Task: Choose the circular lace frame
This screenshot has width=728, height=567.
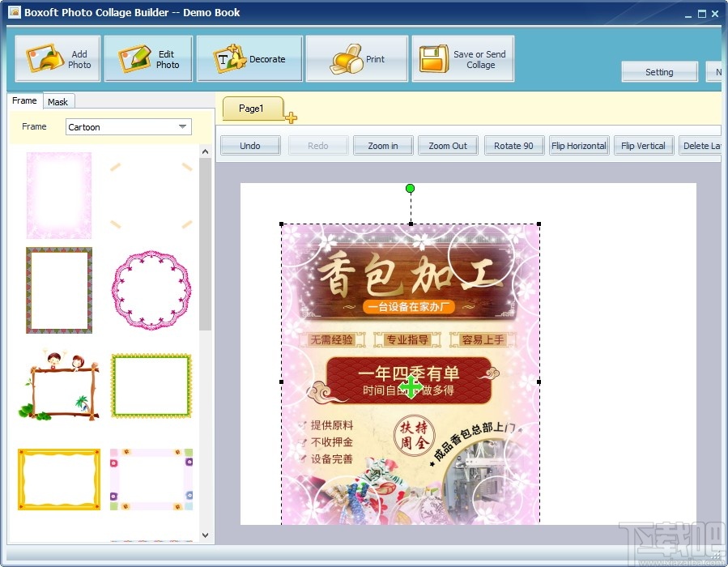Action: pos(151,289)
